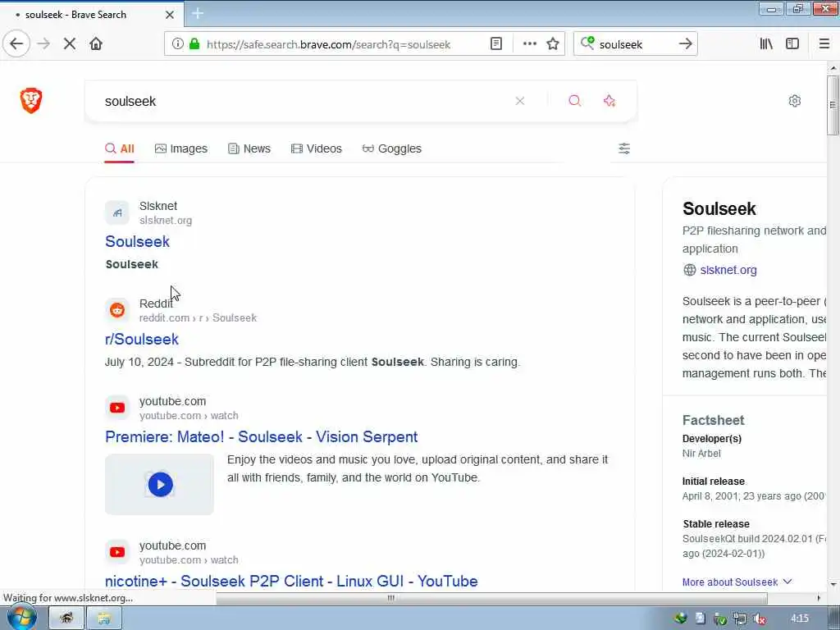This screenshot has width=840, height=630.
Task: Open nicotine+ Soulseek P2P Client link
Action: [291, 581]
